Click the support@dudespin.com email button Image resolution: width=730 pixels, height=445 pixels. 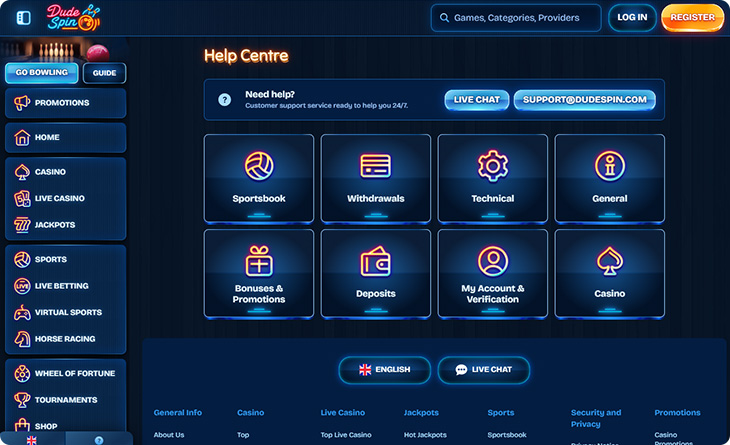coord(585,100)
